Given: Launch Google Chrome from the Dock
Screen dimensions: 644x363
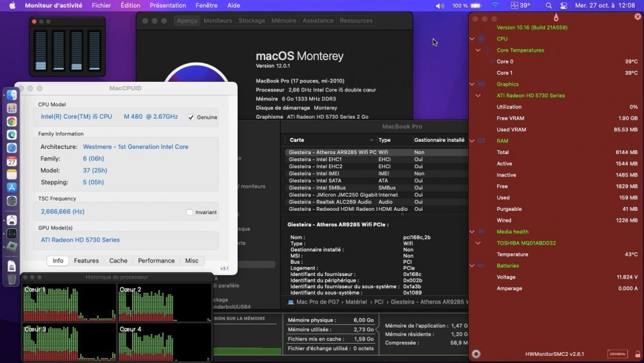Looking at the screenshot, I should click(12, 121).
